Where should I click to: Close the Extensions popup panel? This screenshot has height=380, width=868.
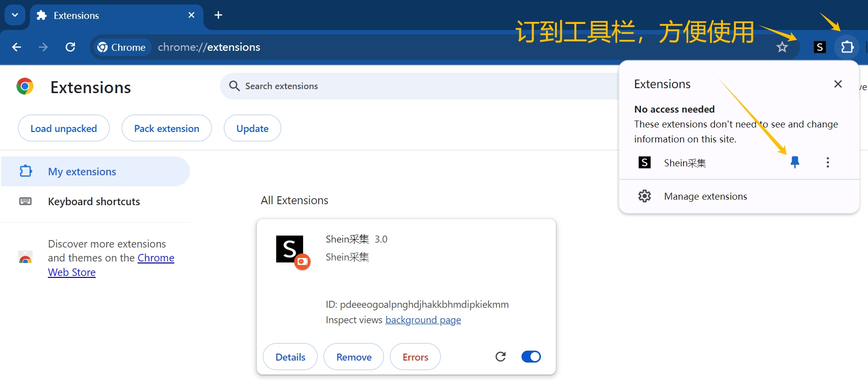pyautogui.click(x=838, y=84)
